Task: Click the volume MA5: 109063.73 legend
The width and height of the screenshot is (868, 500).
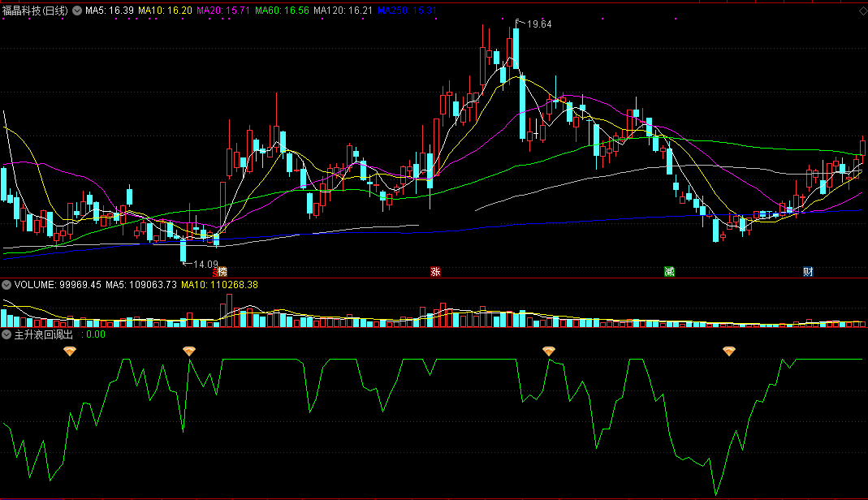Action: click(x=141, y=285)
